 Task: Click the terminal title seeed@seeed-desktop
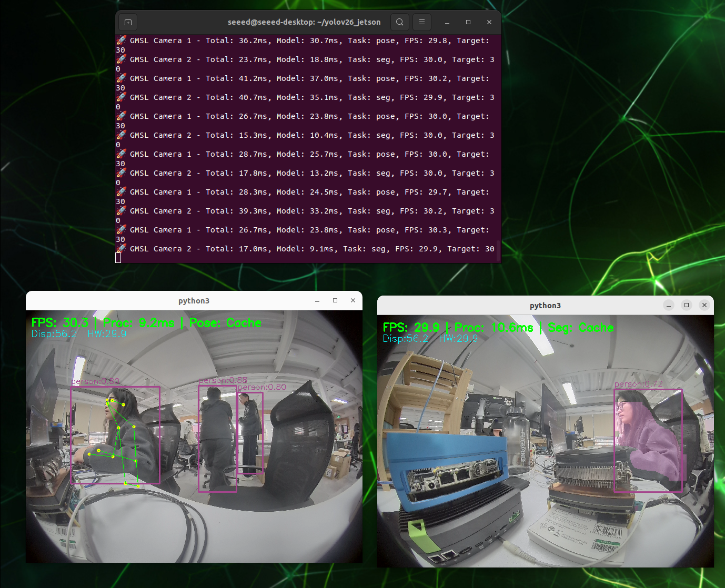304,22
